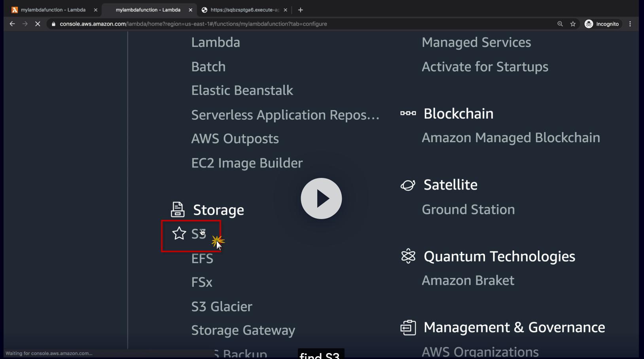Screen dimensions: 644x359
Task: Close the execute-api browser tab
Action: (286, 10)
